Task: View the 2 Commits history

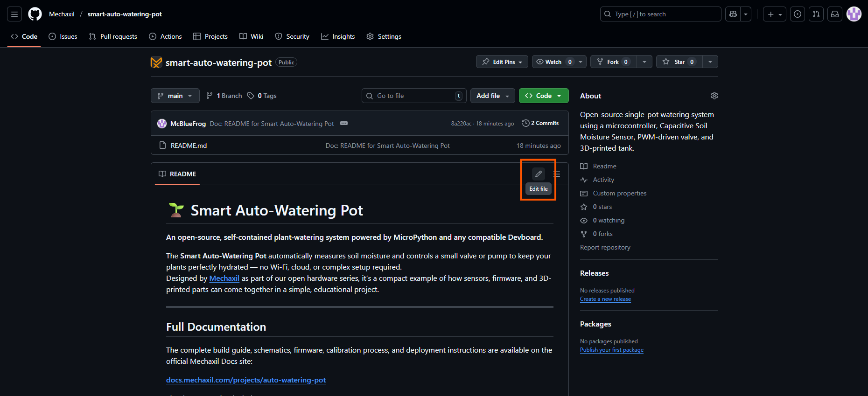Action: click(540, 123)
